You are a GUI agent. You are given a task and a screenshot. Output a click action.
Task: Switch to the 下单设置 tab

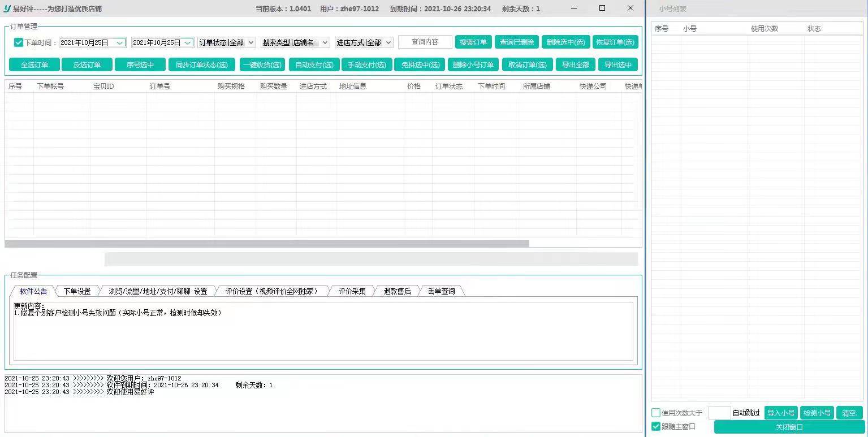(x=77, y=291)
